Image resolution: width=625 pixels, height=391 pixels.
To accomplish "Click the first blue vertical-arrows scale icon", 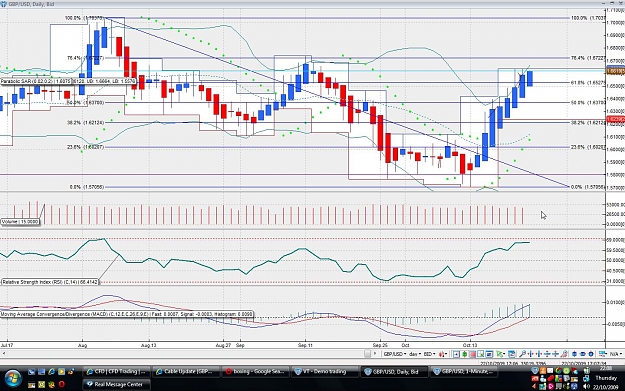I will coord(574,354).
